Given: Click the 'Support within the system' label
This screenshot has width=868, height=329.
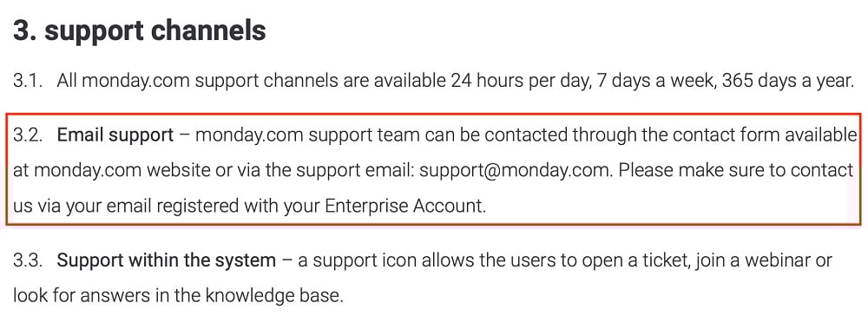Looking at the screenshot, I should click(166, 260).
